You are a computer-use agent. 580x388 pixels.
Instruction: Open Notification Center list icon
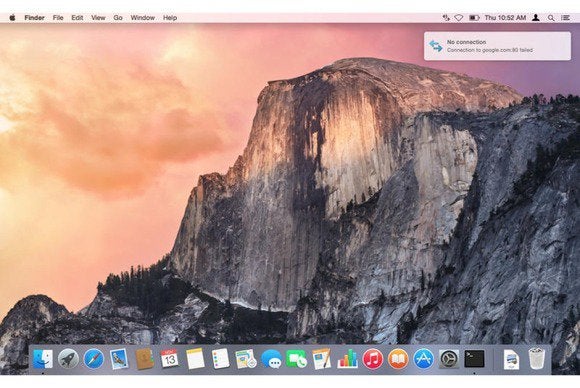pos(565,17)
